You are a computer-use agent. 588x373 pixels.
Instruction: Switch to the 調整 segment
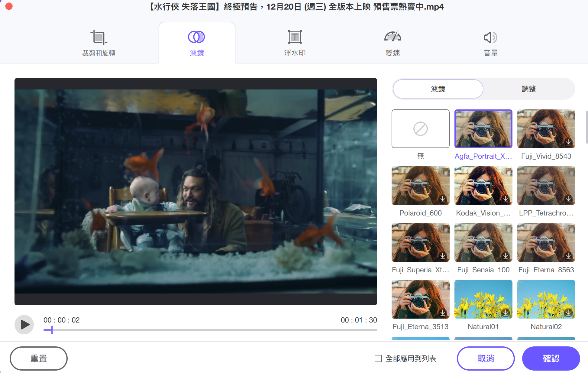pos(528,89)
